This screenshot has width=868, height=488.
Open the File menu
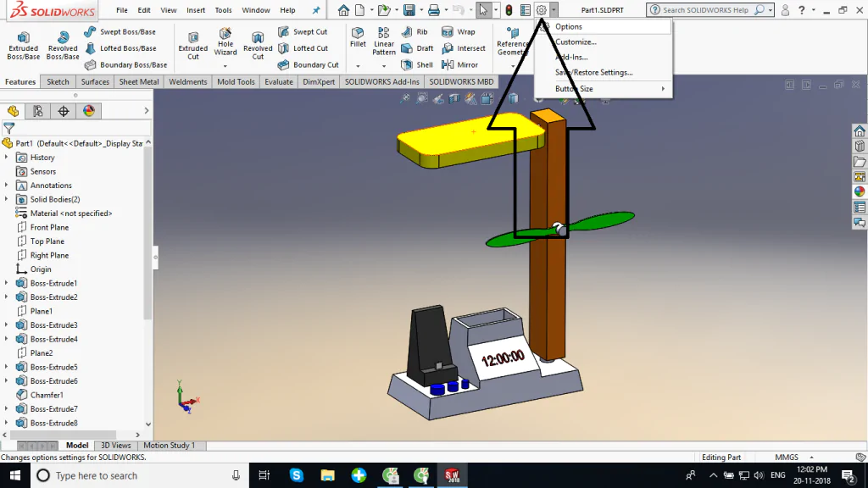coord(122,10)
